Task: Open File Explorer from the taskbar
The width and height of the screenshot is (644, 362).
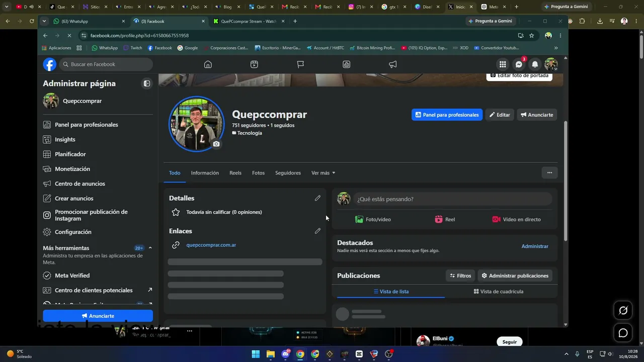Action: click(x=270, y=354)
